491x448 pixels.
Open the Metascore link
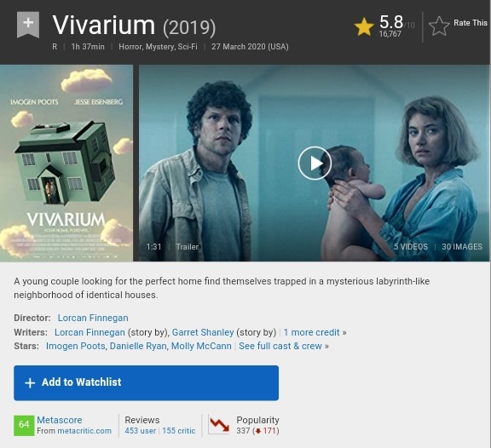[x=60, y=420]
